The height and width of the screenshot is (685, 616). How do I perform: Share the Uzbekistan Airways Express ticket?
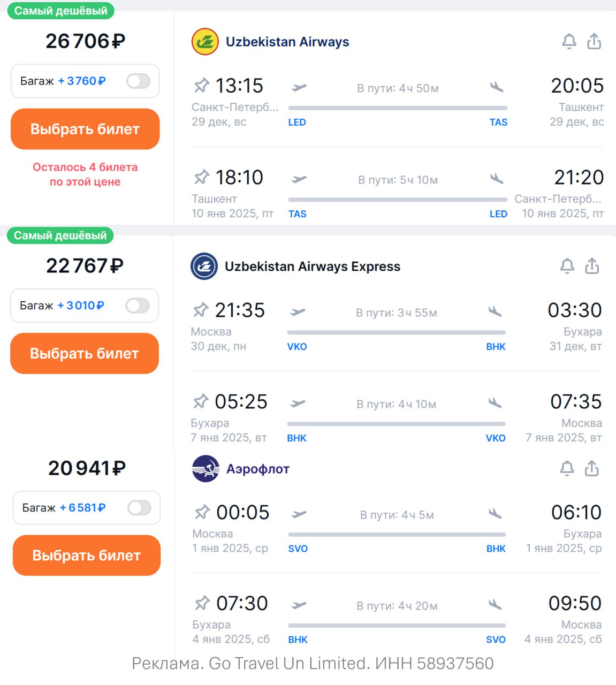click(x=592, y=266)
